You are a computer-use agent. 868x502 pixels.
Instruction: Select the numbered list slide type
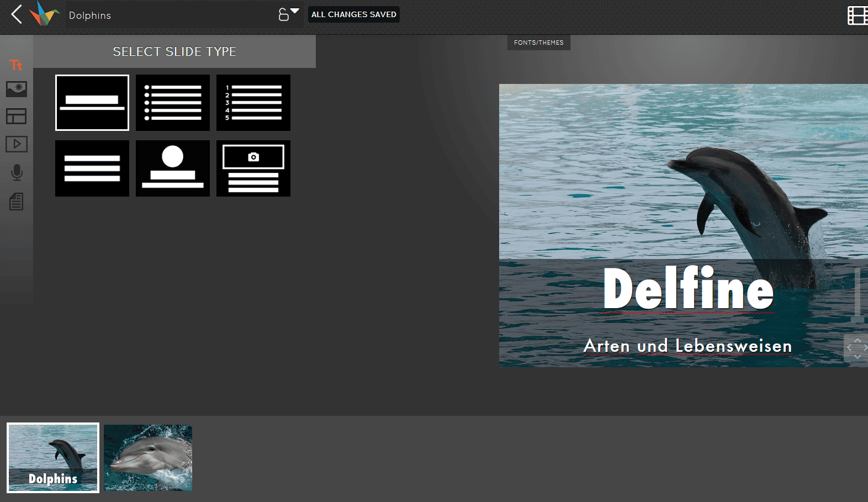pos(253,103)
